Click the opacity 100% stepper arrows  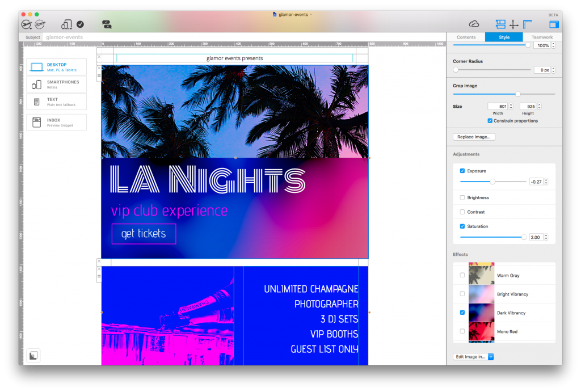coord(553,45)
